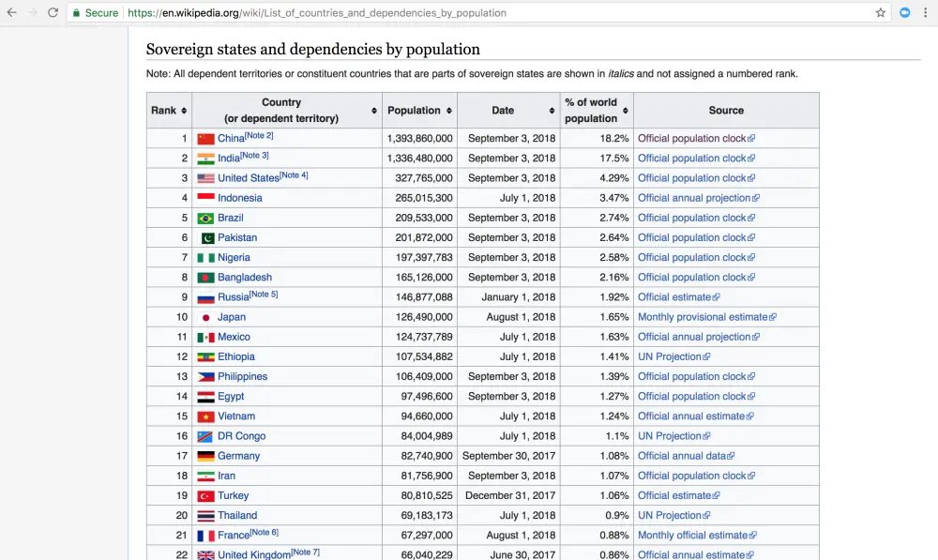Open India's Note 3 footnote
The width and height of the screenshot is (938, 560).
point(254,155)
